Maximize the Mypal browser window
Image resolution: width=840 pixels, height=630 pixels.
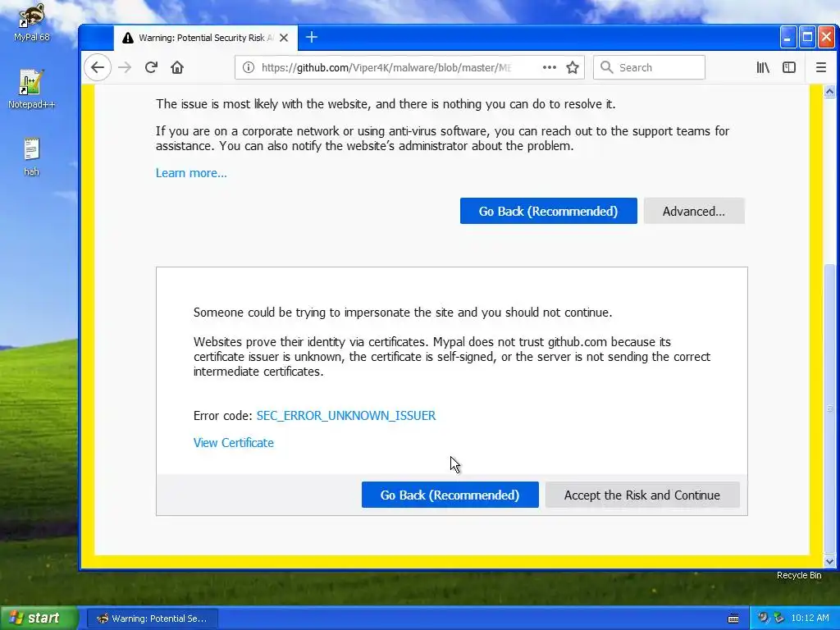[x=807, y=38]
